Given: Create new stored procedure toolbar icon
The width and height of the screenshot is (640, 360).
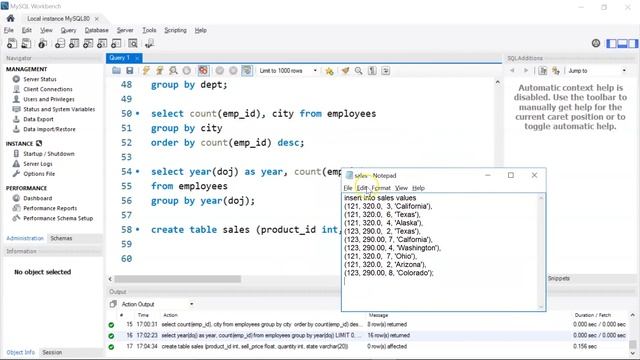Looking at the screenshot, I should pos(102,43).
